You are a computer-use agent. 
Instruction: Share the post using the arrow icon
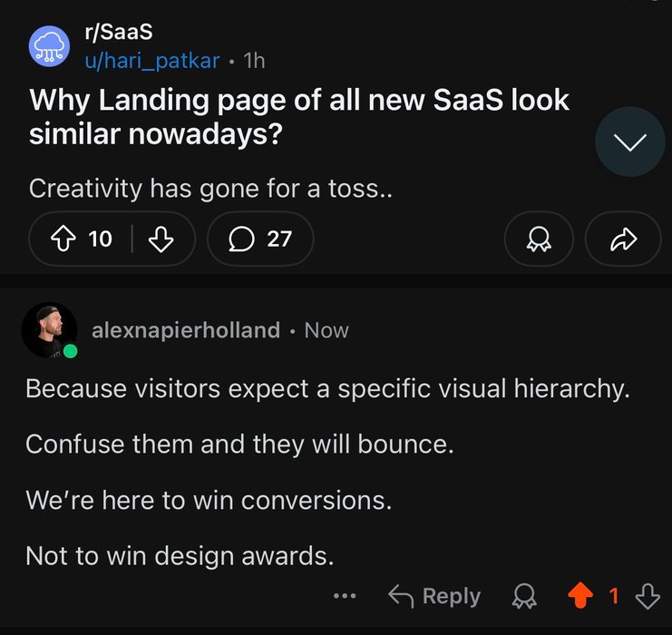623,239
